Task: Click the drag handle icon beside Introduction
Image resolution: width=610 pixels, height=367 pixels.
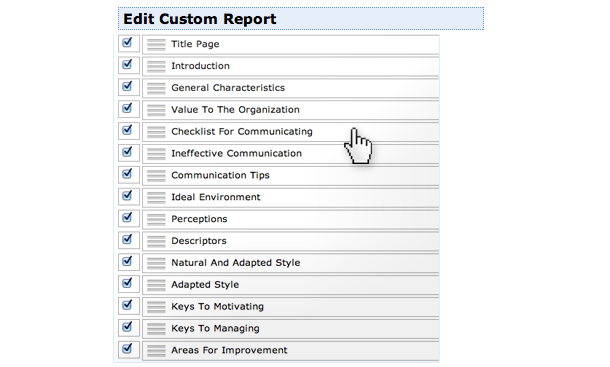Action: point(156,66)
